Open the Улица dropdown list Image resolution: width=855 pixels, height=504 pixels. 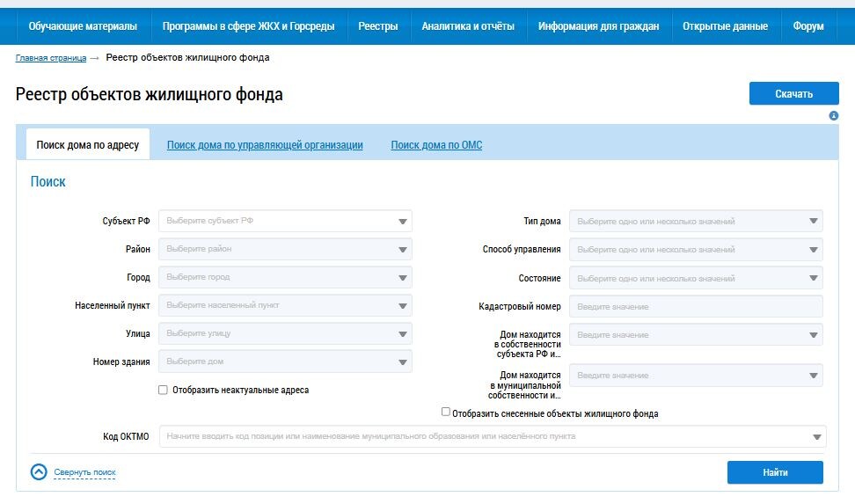pyautogui.click(x=285, y=333)
